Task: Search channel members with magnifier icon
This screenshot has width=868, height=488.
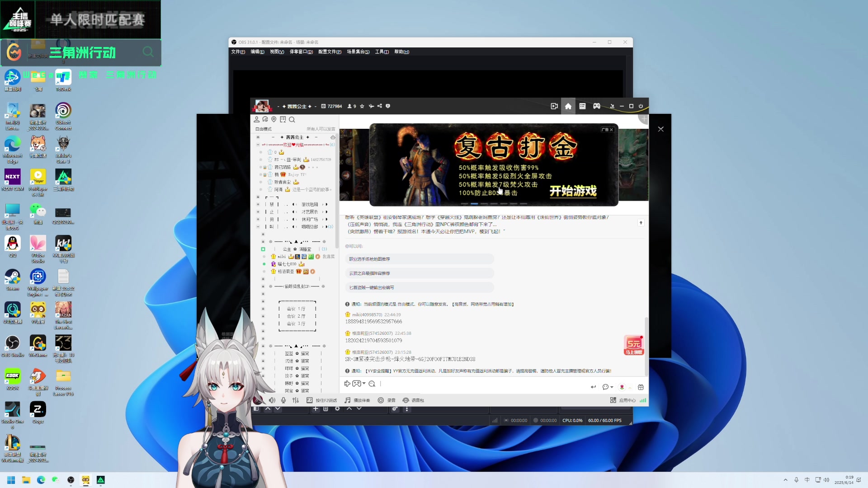Action: tap(292, 120)
